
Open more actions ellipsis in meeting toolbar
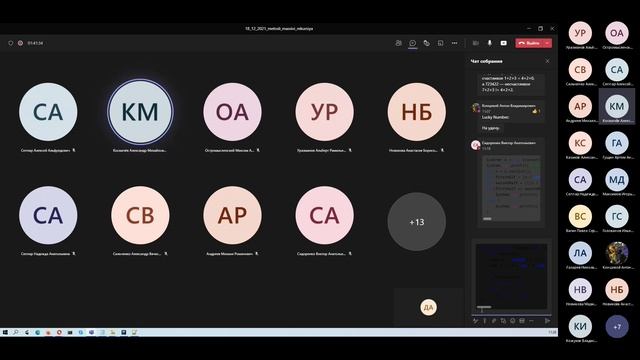tap(454, 43)
